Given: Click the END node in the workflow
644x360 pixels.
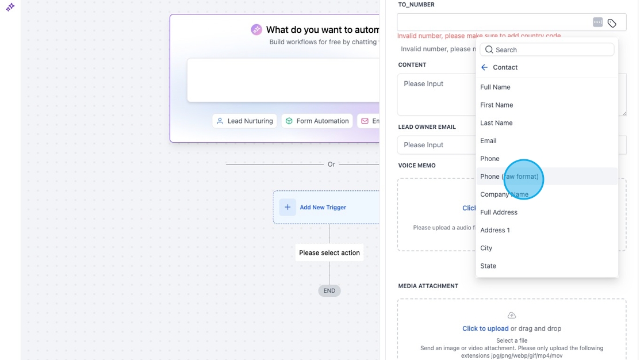Looking at the screenshot, I should coord(329,290).
